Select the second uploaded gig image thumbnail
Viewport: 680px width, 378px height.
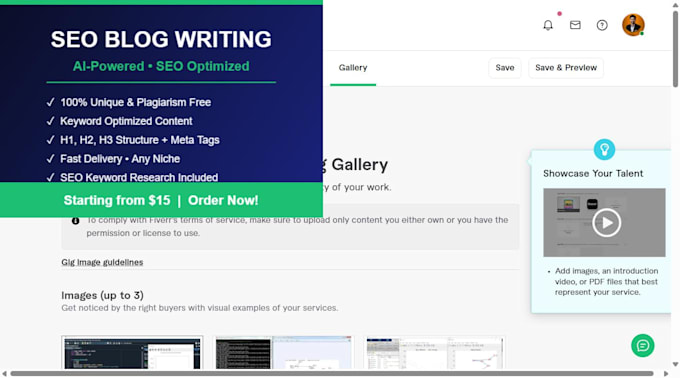[x=284, y=352]
